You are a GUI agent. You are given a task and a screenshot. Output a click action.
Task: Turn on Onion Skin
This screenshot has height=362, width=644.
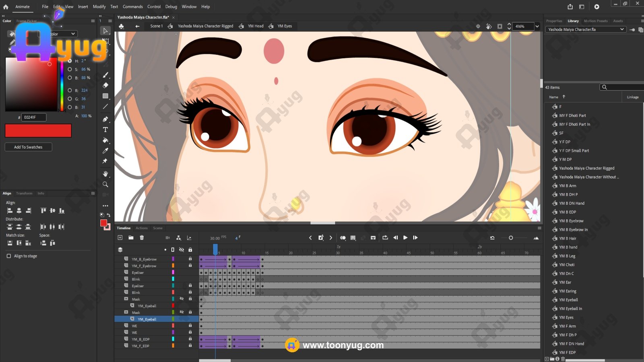(x=343, y=238)
